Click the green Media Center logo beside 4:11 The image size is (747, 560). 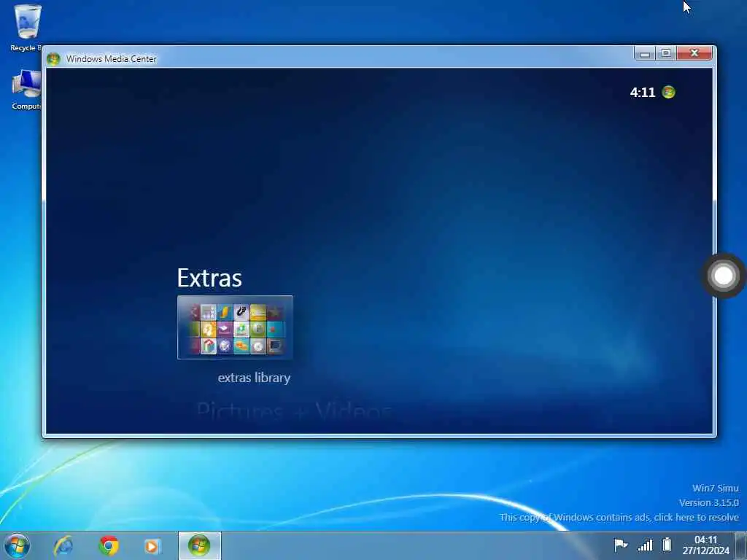(x=668, y=92)
